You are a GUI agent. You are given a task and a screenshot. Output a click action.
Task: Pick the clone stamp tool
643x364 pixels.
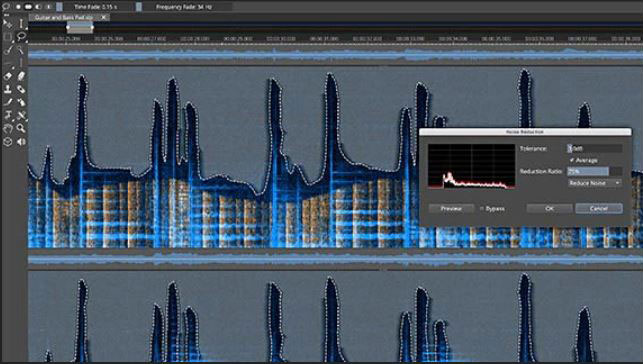7,89
